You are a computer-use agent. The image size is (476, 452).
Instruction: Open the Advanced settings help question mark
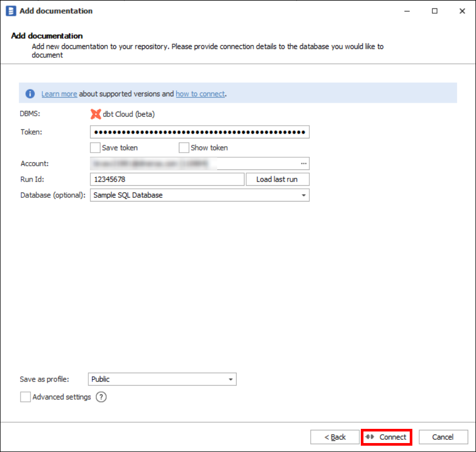pyautogui.click(x=101, y=397)
